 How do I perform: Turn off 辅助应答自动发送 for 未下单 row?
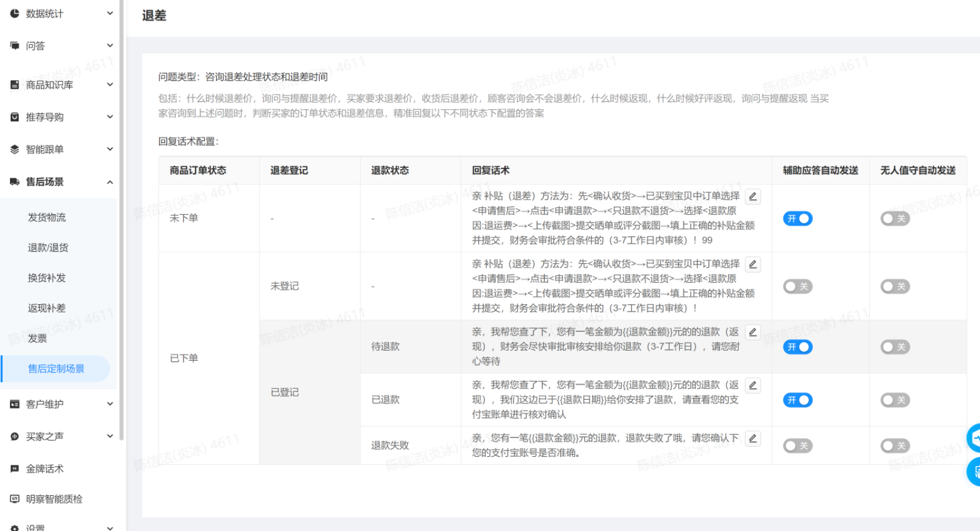click(x=798, y=219)
